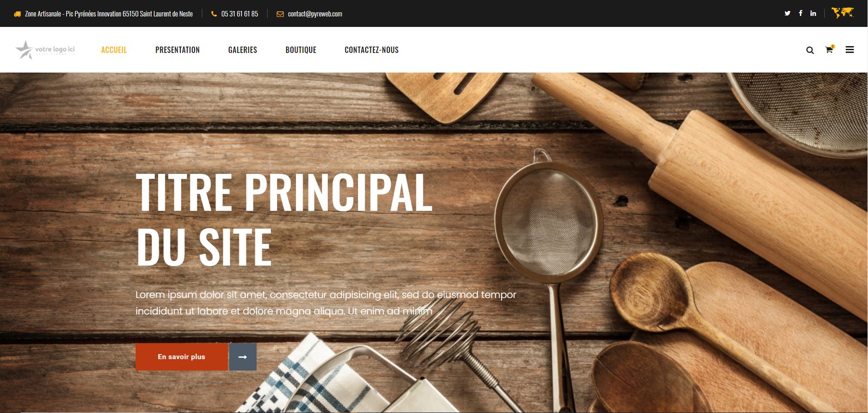Open the Presentation menu item
Screen dimensions: 868x413
click(x=178, y=50)
